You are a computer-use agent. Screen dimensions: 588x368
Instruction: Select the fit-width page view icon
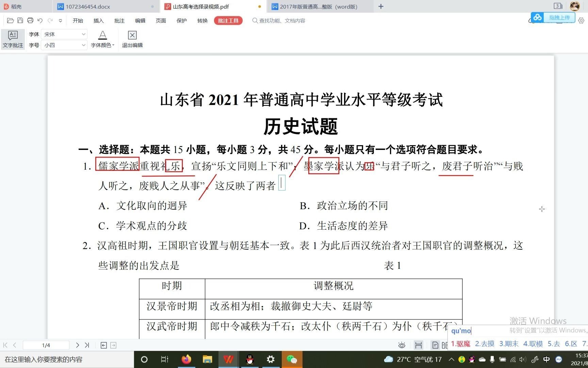click(x=419, y=345)
